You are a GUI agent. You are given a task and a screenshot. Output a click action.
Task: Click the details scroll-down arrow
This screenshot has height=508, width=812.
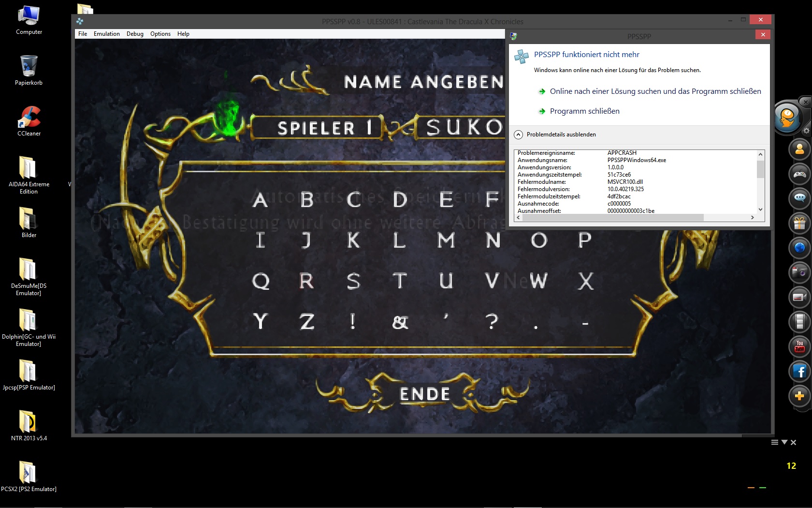[x=760, y=209]
